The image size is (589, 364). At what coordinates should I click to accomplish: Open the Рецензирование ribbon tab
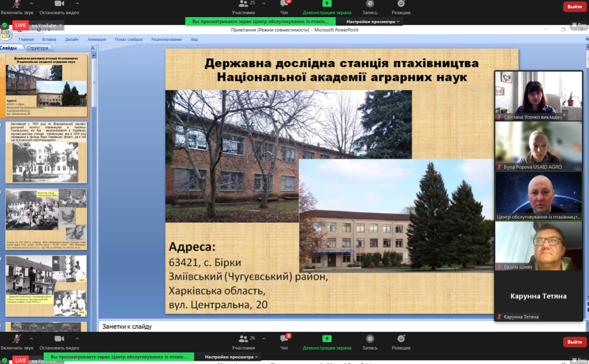click(x=167, y=39)
